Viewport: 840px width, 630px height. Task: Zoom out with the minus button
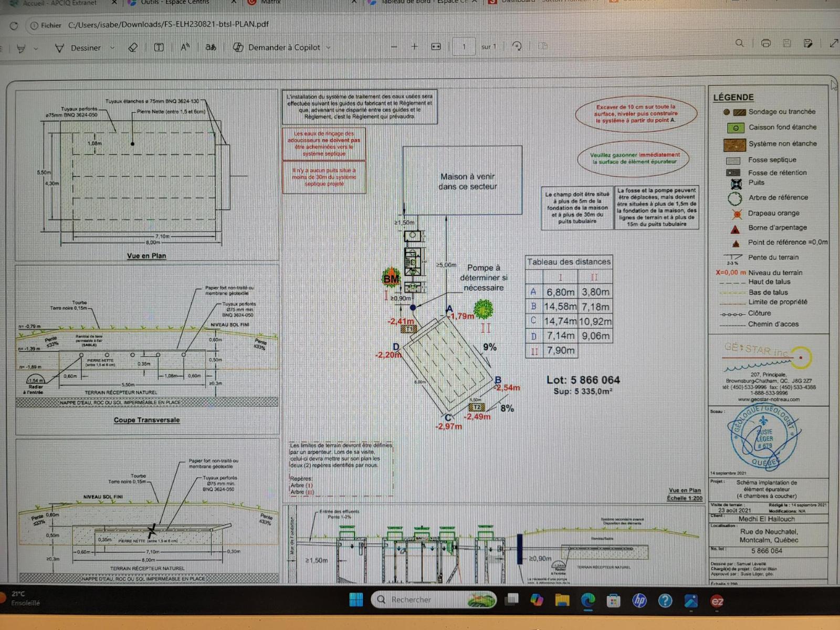394,47
